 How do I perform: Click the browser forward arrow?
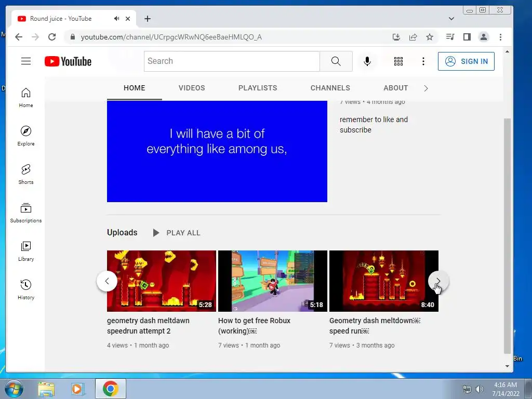[x=35, y=37]
